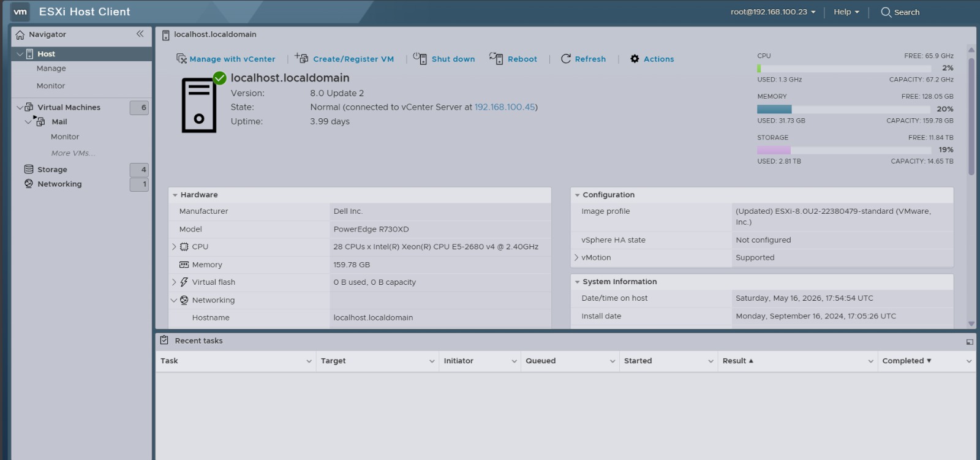Open Storage in the Navigator

click(x=52, y=170)
